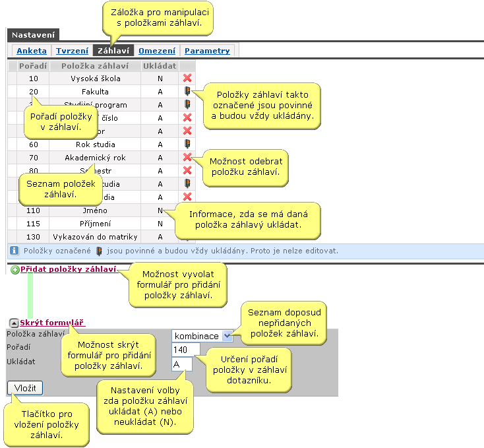The width and height of the screenshot is (484, 448).
Task: Click the N value in Příjmení row
Action: pos(160,224)
